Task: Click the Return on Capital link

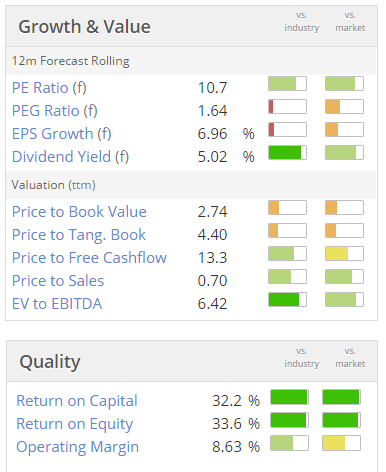Action: point(77,401)
